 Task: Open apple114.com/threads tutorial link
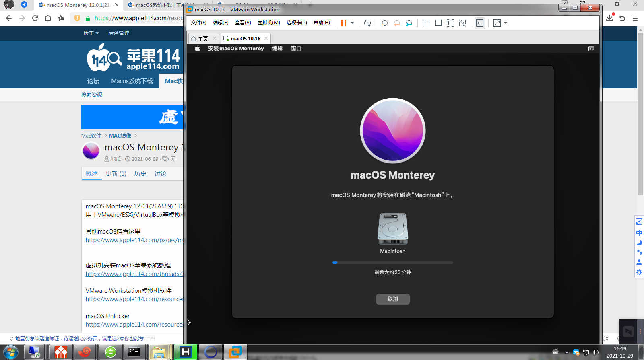point(134,274)
